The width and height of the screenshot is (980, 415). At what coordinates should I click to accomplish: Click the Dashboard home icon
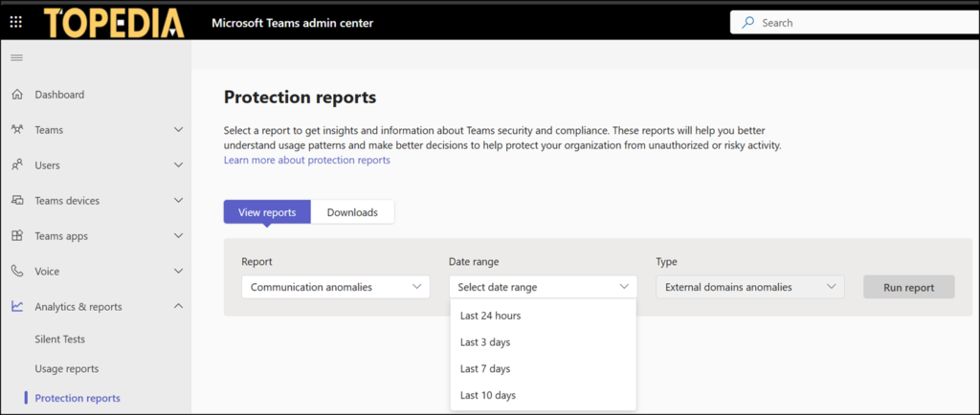[17, 95]
